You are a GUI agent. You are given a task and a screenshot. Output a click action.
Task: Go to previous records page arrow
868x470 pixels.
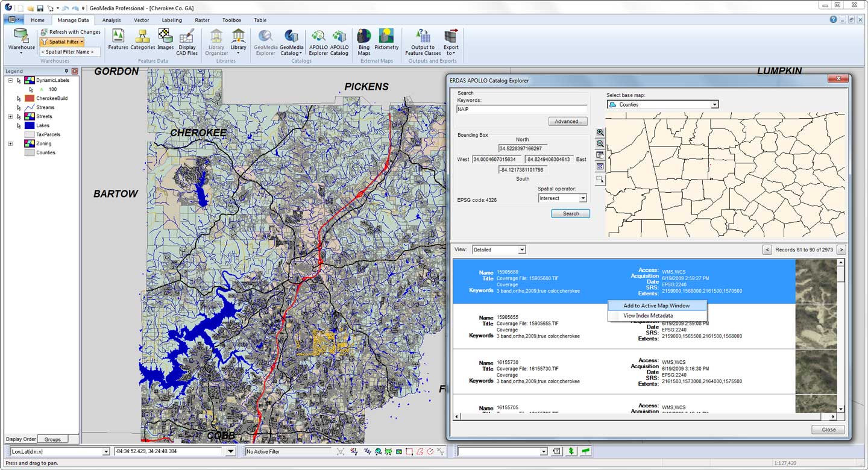(767, 249)
